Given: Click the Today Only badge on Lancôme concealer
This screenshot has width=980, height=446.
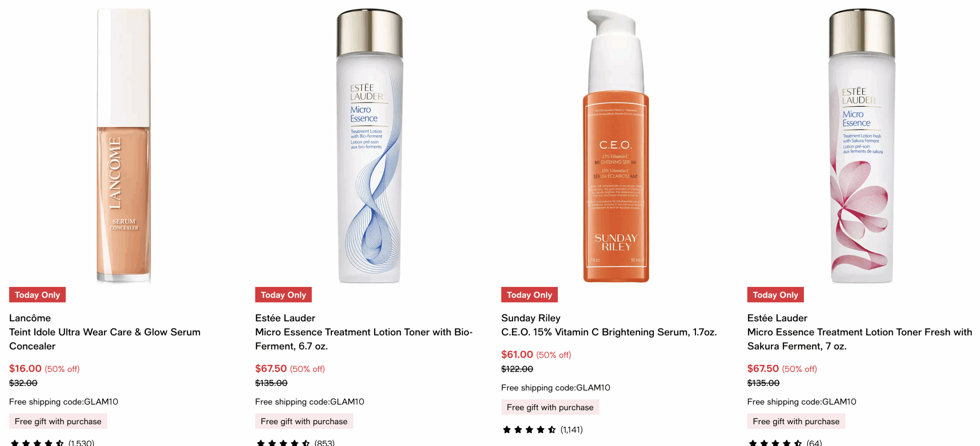Looking at the screenshot, I should [x=38, y=295].
